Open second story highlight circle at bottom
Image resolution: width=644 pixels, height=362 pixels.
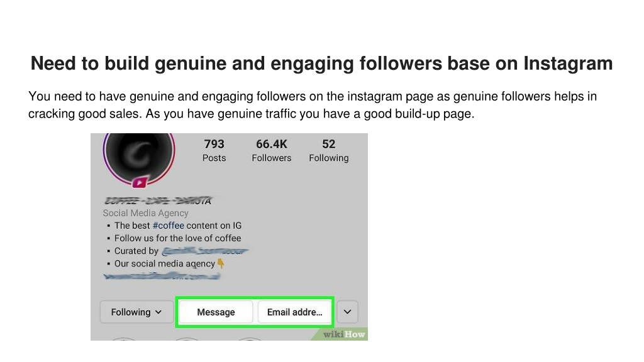click(186, 339)
